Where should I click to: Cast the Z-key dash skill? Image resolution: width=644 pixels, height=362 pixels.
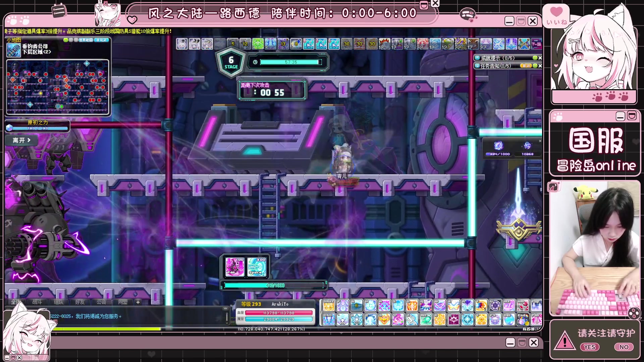pos(412,319)
